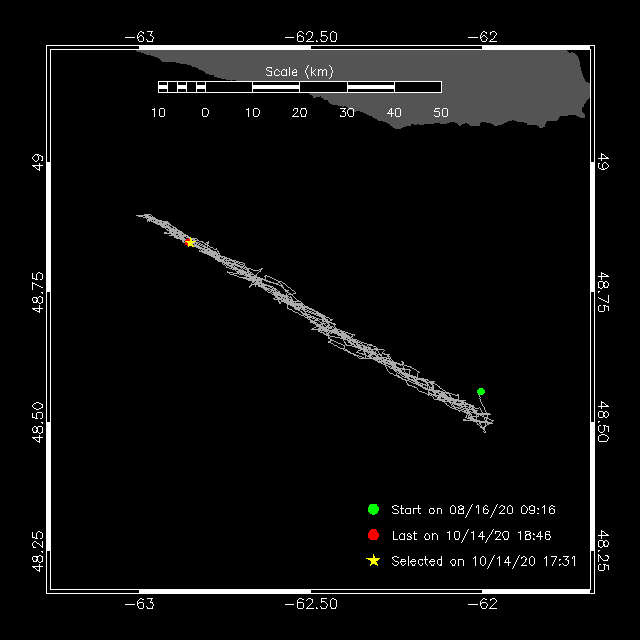
Task: Click the green start point marker on track
Action: tap(481, 391)
